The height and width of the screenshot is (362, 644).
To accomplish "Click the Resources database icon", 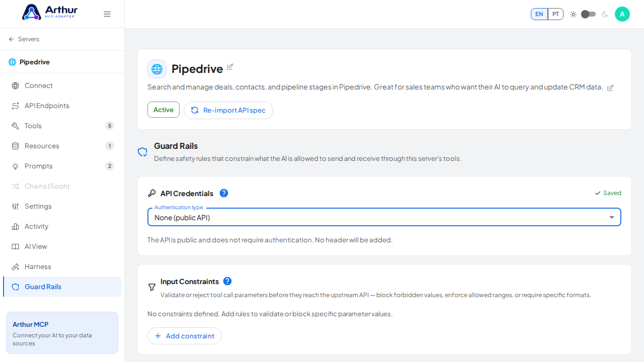I will pos(16,146).
